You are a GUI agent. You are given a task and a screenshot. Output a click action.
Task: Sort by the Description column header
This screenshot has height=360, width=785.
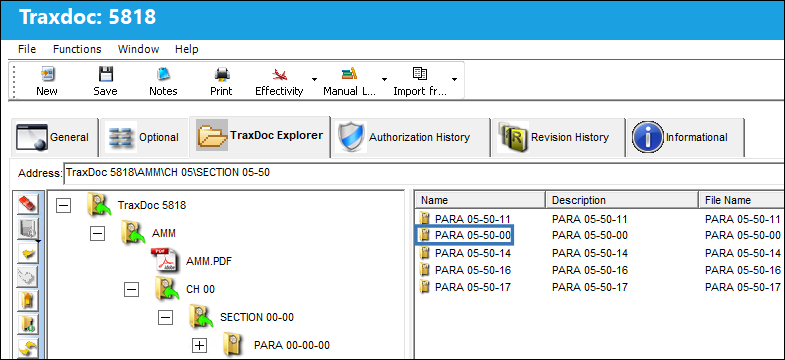[622, 200]
